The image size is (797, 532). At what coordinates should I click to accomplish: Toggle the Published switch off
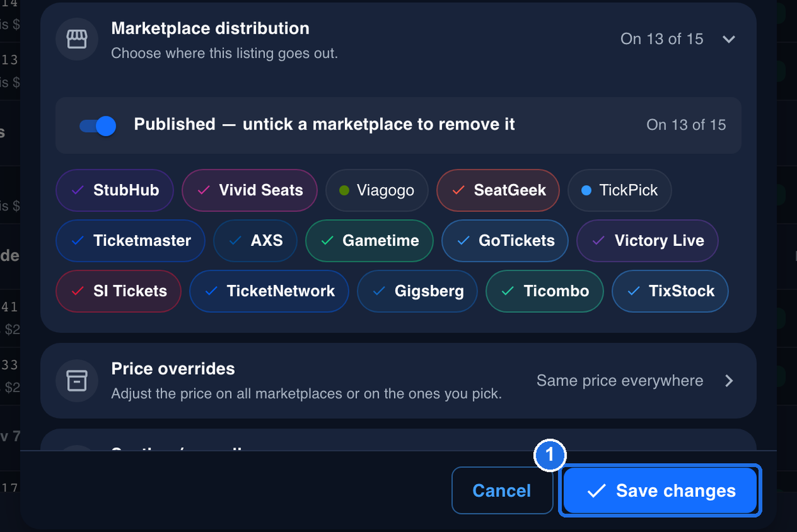point(97,126)
